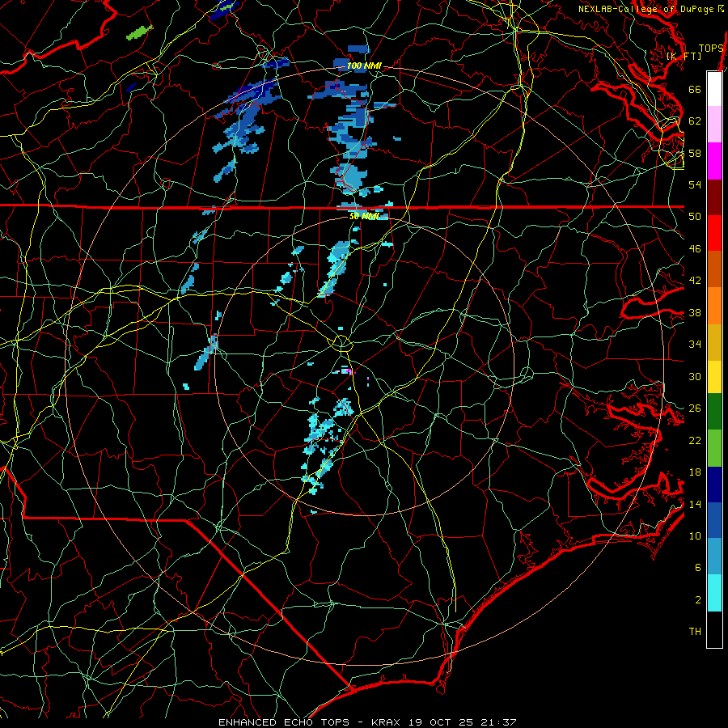Click the "66" legend value
Image resolution: width=728 pixels, height=728 pixels.
click(695, 89)
